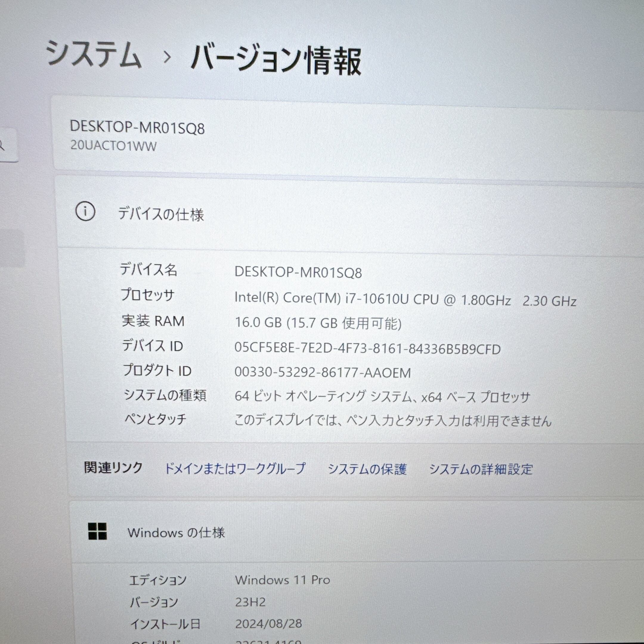Click the breadcrumb chevron arrow after システム

(167, 57)
